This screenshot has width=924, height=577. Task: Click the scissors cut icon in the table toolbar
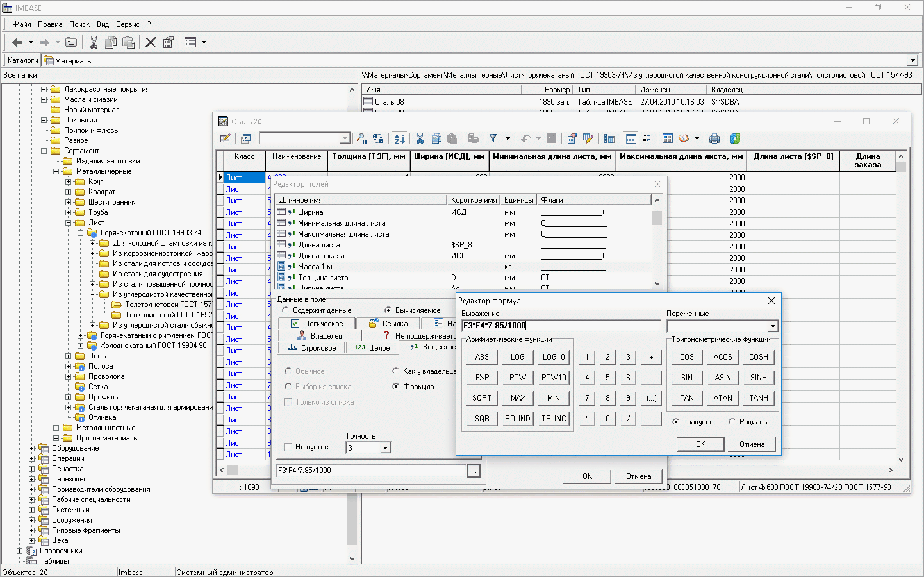(x=420, y=138)
